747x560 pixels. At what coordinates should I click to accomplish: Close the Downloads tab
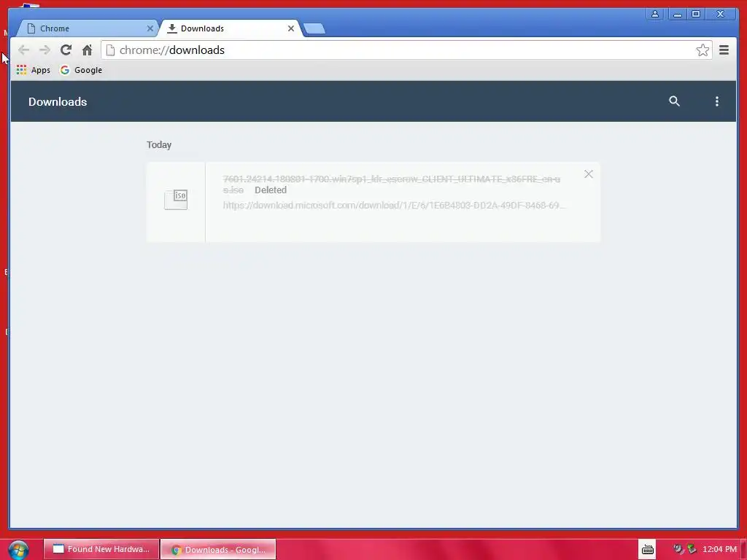pyautogui.click(x=290, y=28)
